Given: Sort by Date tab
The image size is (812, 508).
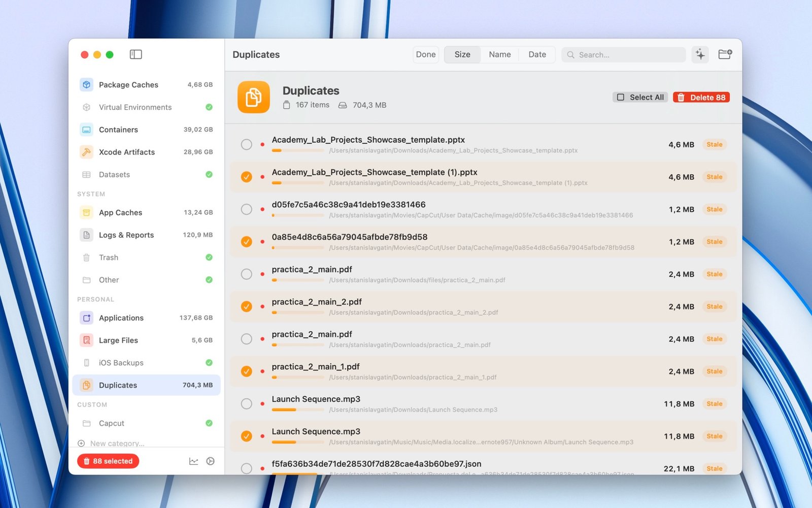Looking at the screenshot, I should click(x=537, y=54).
